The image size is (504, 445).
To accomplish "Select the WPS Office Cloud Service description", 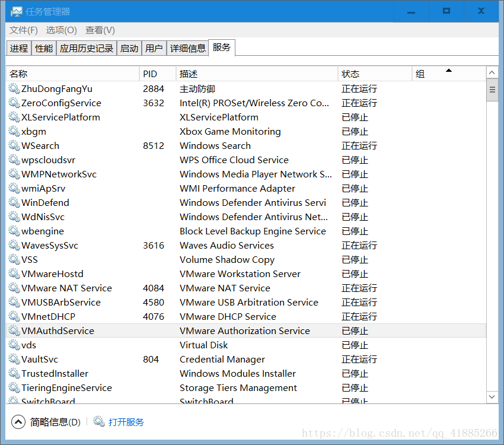I will (234, 160).
